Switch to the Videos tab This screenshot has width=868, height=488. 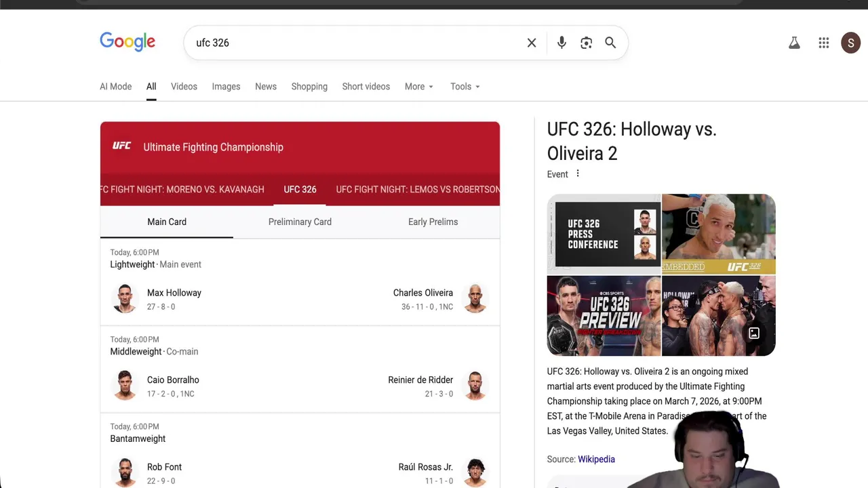click(x=184, y=87)
